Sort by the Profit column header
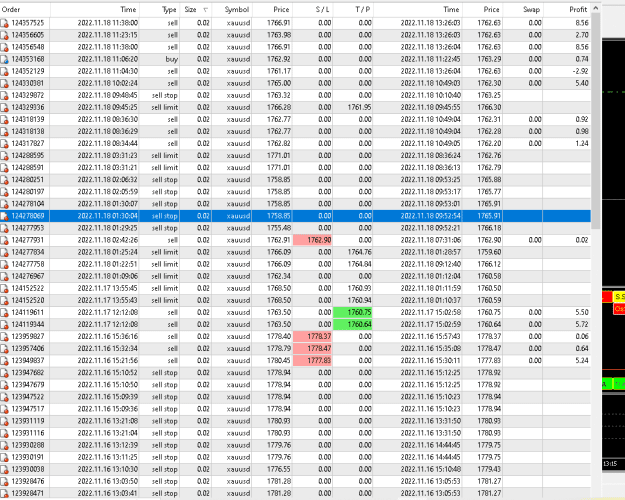 coord(566,10)
